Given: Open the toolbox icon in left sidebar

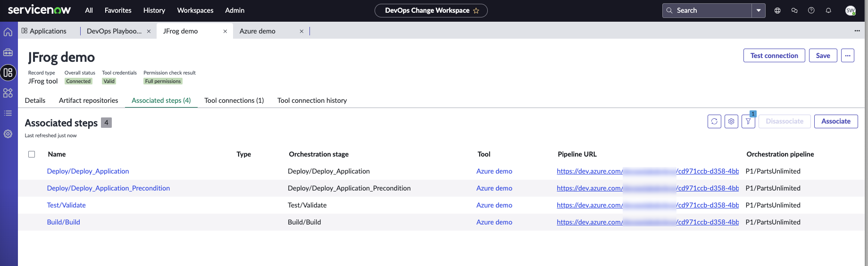Looking at the screenshot, I should click(8, 52).
